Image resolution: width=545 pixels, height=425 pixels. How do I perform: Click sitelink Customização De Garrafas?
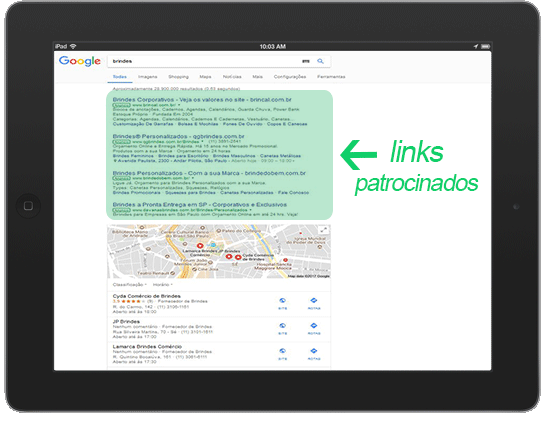pyautogui.click(x=143, y=124)
